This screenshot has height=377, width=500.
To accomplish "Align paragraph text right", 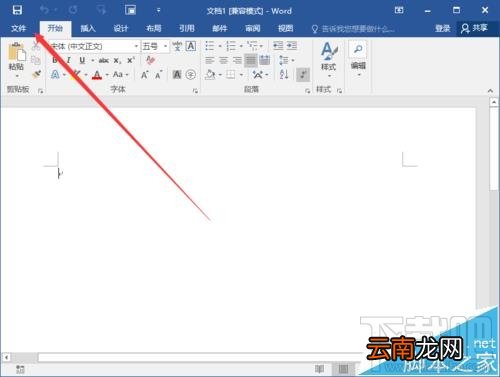I will pyautogui.click(x=237, y=60).
